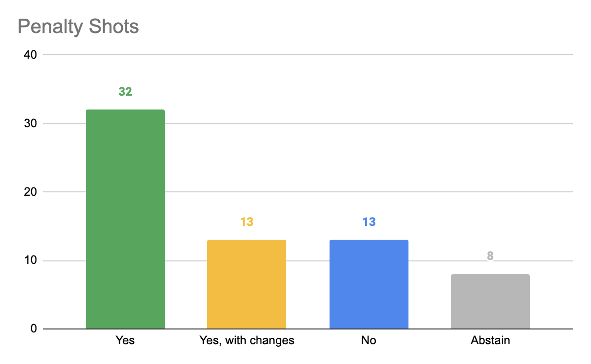The width and height of the screenshot is (591, 364).
Task: Click the top gridline at 40
Action: click(307, 55)
